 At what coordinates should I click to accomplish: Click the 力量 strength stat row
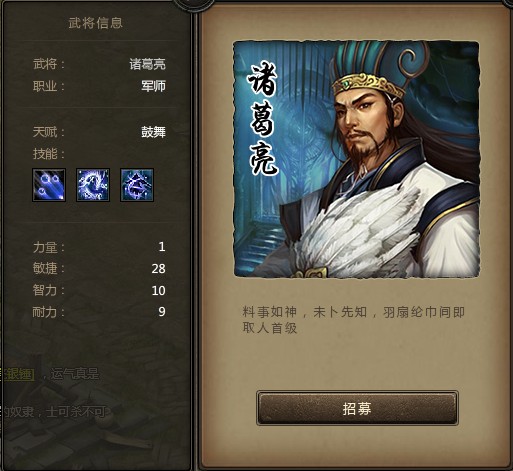pos(99,247)
